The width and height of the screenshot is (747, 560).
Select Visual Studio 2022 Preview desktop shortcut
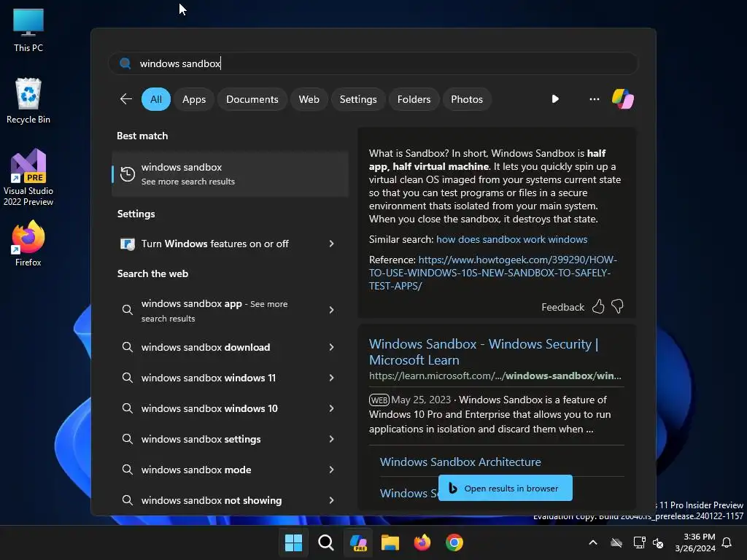click(x=28, y=177)
